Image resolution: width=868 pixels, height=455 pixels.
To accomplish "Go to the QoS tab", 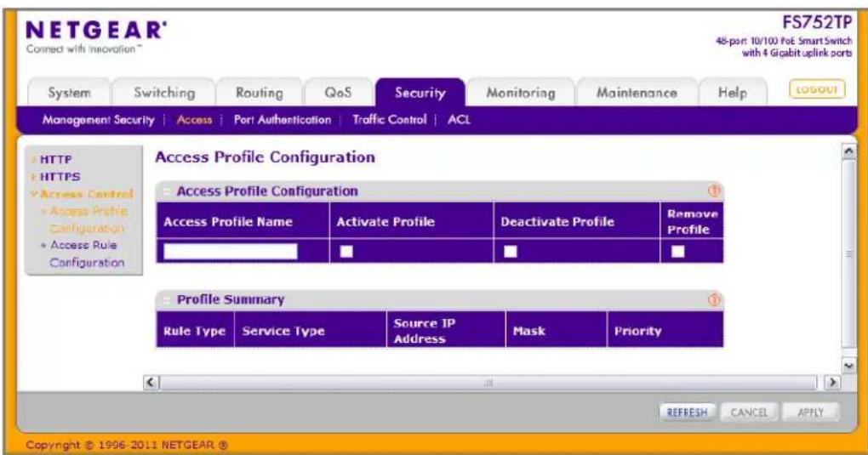I will coord(338,93).
